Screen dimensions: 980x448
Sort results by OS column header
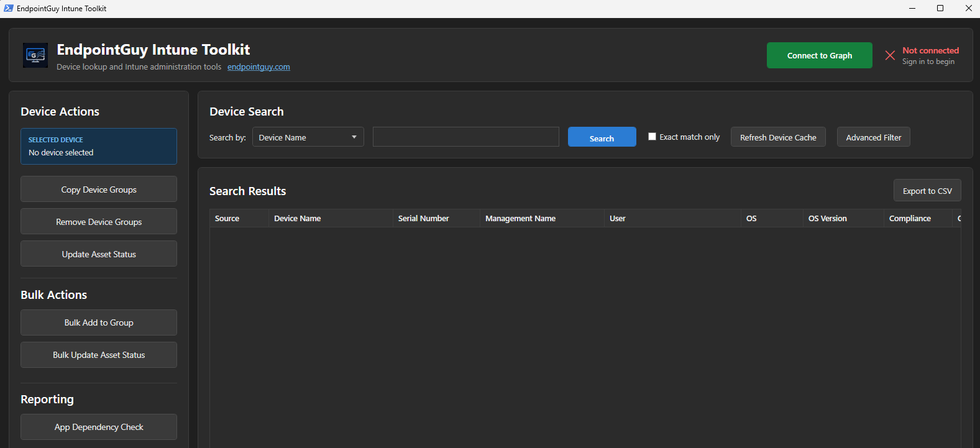(x=772, y=218)
